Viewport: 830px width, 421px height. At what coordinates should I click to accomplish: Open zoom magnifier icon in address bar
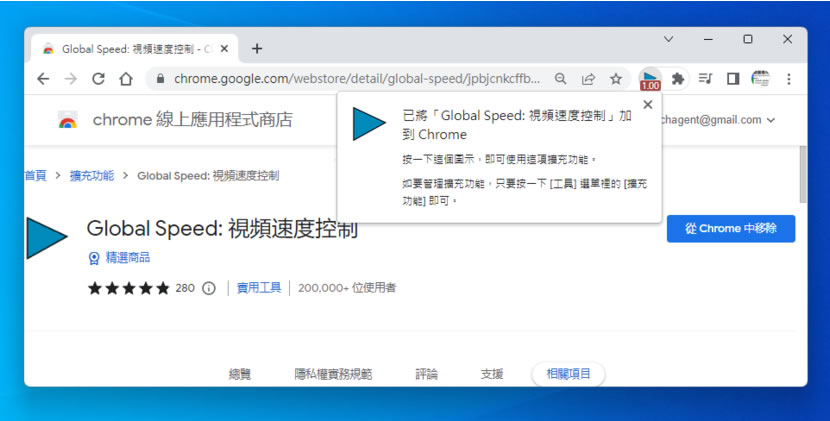coord(560,79)
